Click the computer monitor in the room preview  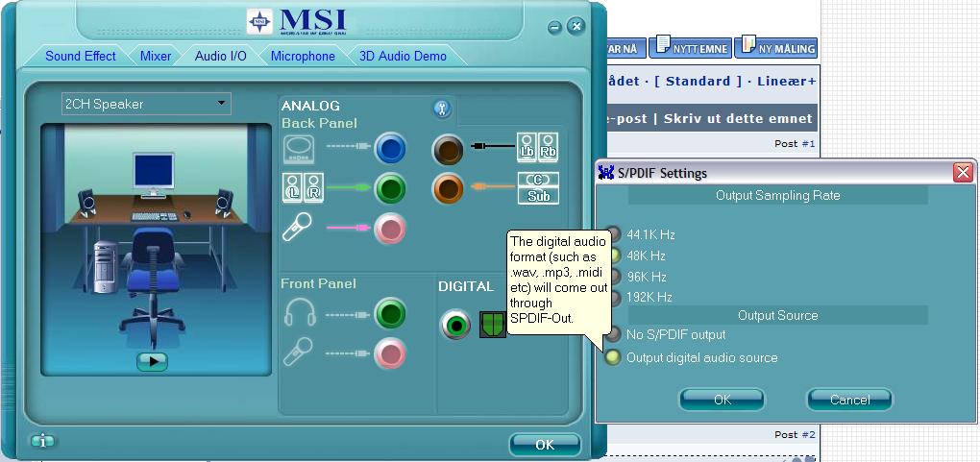153,175
